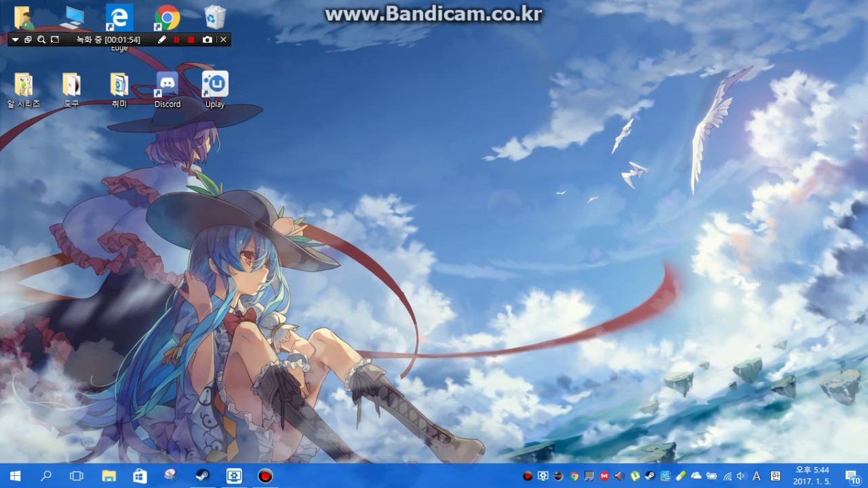Open the Snipping Tool taskbar icon
868x488 pixels.
click(172, 476)
